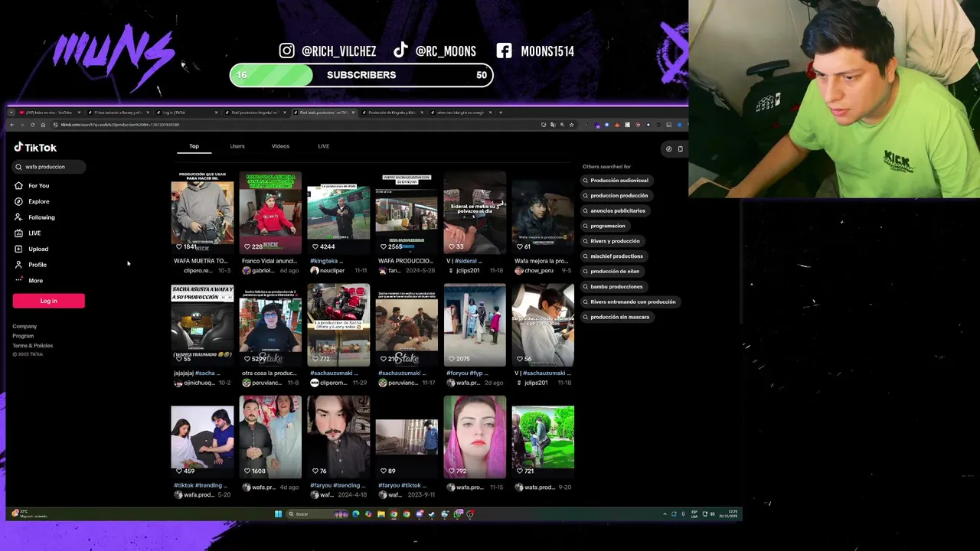
Task: Select 'produccion producción' suggested search
Action: pos(616,195)
